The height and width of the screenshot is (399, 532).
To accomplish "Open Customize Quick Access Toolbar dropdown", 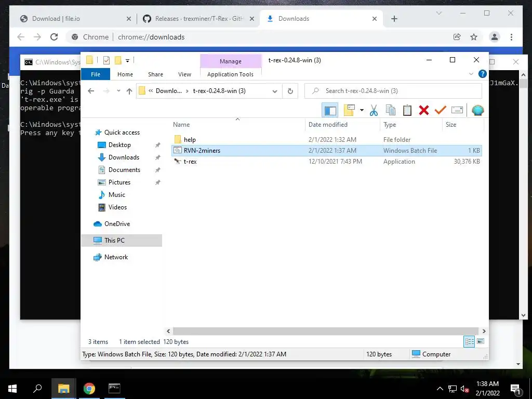I will click(x=128, y=61).
